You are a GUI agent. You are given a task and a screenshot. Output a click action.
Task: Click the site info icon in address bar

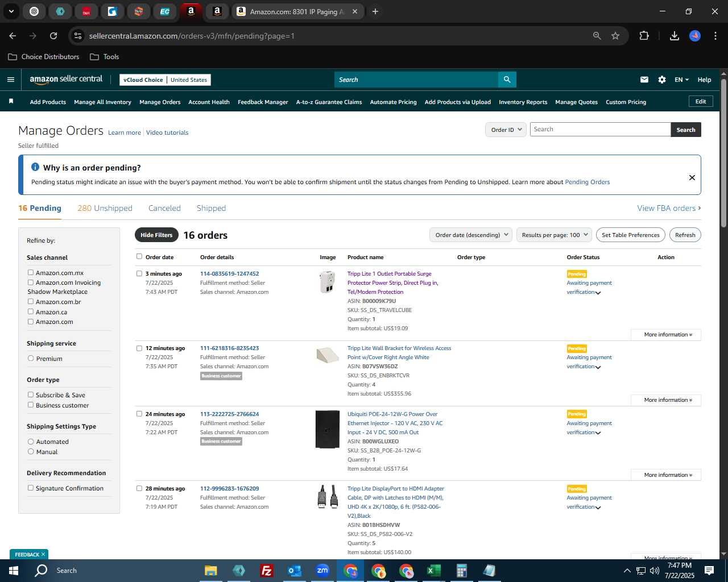pyautogui.click(x=78, y=36)
